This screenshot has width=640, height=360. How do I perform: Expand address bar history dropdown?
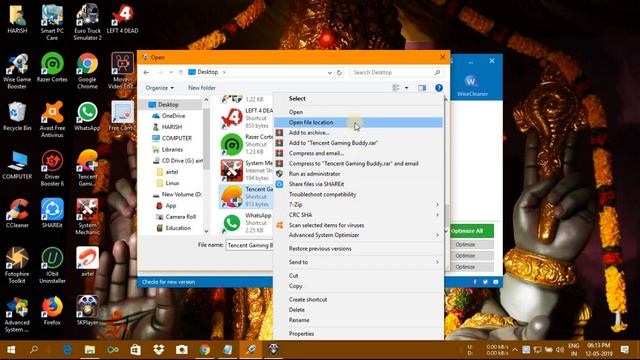point(329,72)
